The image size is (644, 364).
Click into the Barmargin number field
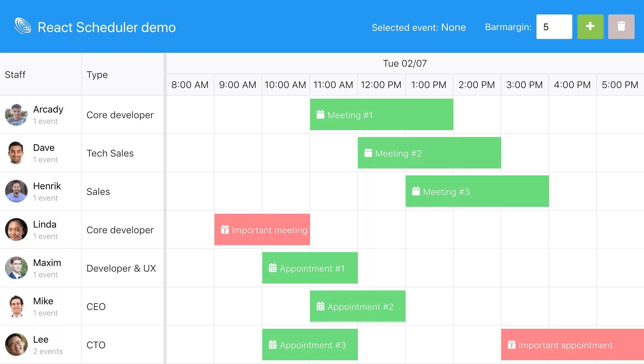554,27
